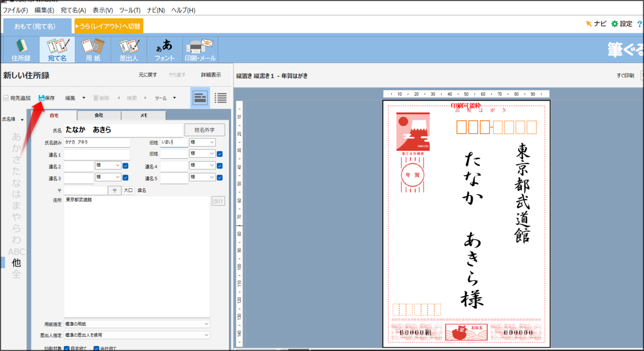Screen dimensions: 644x351
Task: Click the 姓名外字 button
Action: (204, 130)
